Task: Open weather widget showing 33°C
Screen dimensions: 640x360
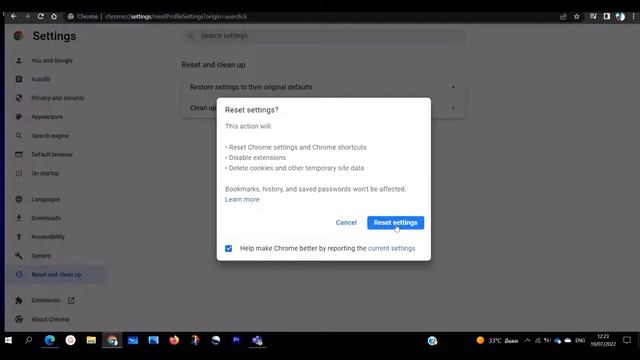Action: click(497, 340)
